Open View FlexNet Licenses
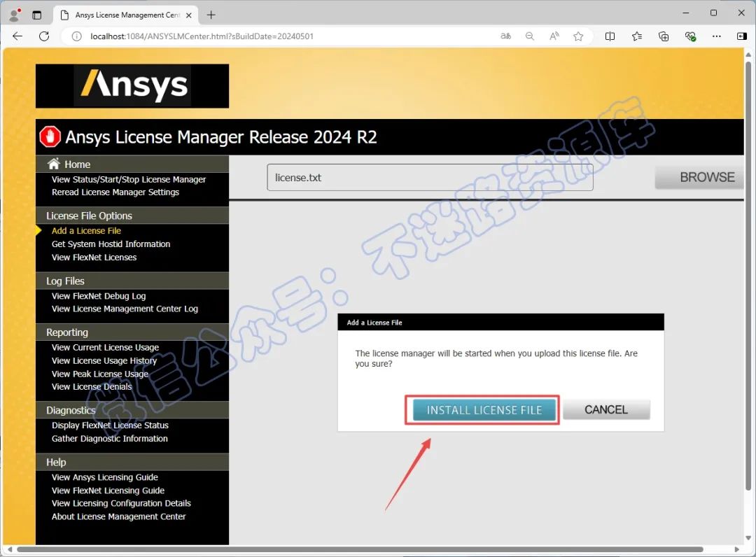This screenshot has height=557, width=756. (94, 258)
